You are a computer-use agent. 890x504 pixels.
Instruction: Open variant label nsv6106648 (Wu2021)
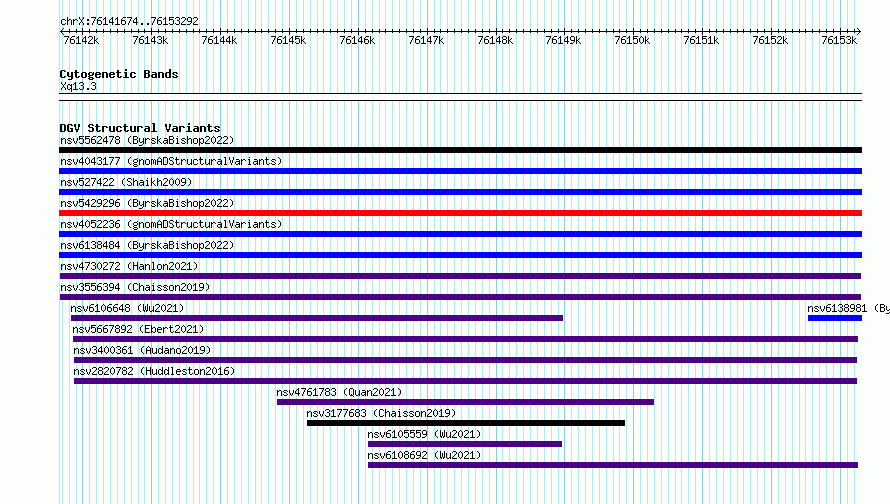click(x=127, y=308)
